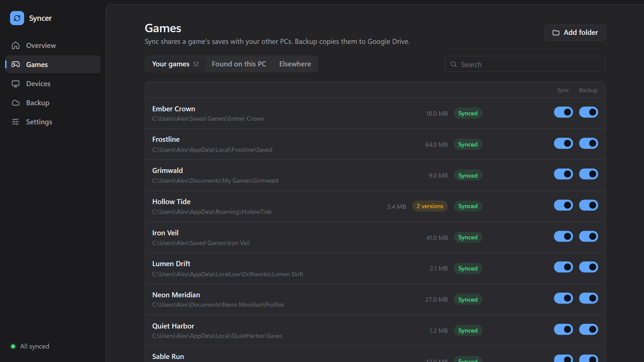The height and width of the screenshot is (362, 644).
Task: Click the Lumen Drift game name
Action: coord(171,264)
